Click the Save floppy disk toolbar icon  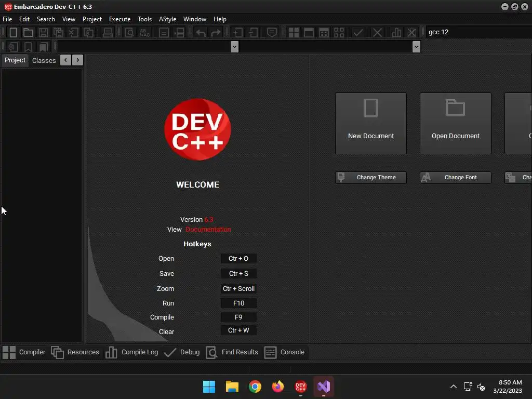coord(43,33)
